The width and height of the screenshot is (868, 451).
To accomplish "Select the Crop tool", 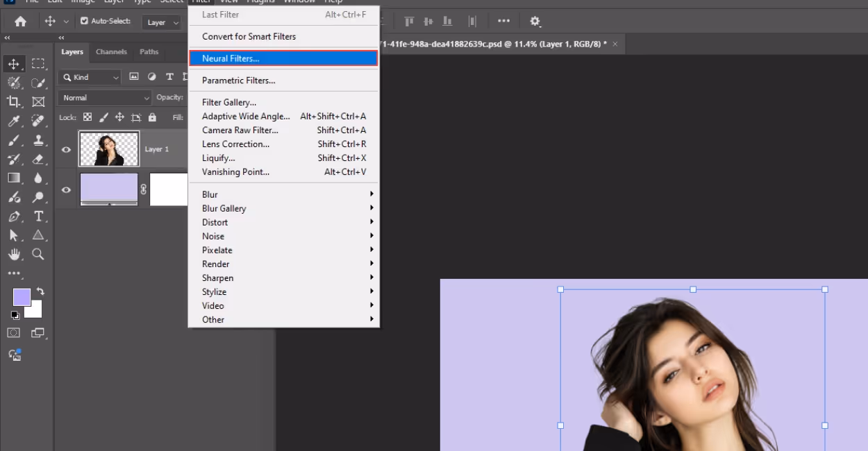I will pyautogui.click(x=14, y=102).
